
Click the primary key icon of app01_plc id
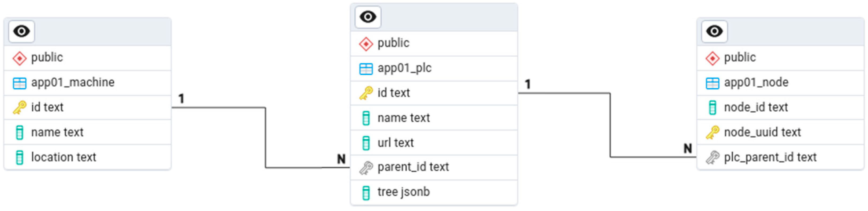pyautogui.click(x=366, y=93)
